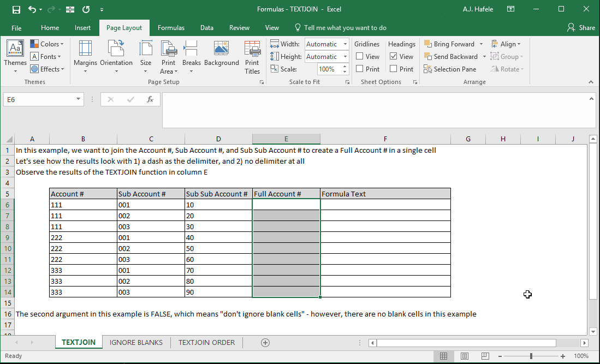600x364 pixels.
Task: Open the File menu
Action: 16,28
